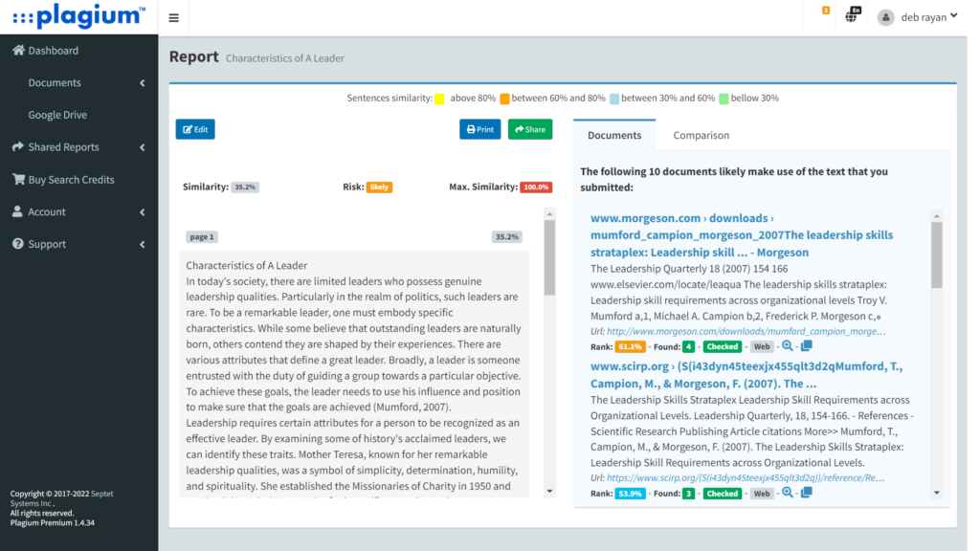Expand the Account sidebar menu
Screen dimensions: 980x551
[142, 212]
